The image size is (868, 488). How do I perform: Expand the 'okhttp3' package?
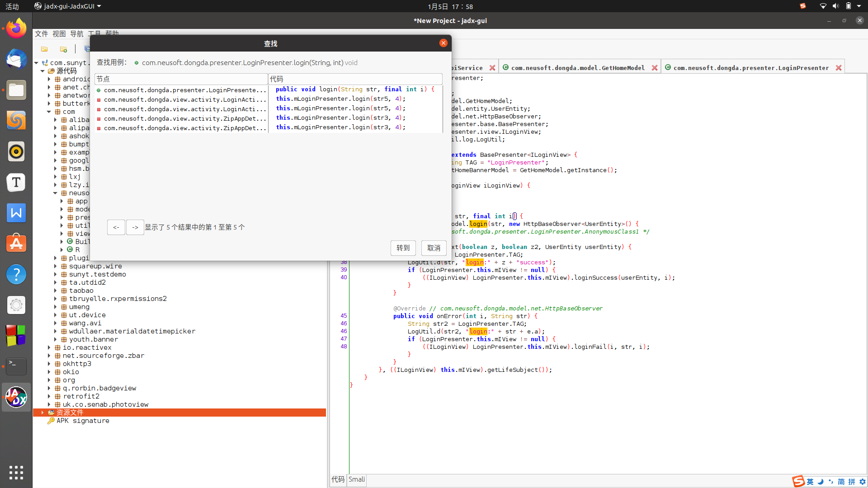[49, 364]
